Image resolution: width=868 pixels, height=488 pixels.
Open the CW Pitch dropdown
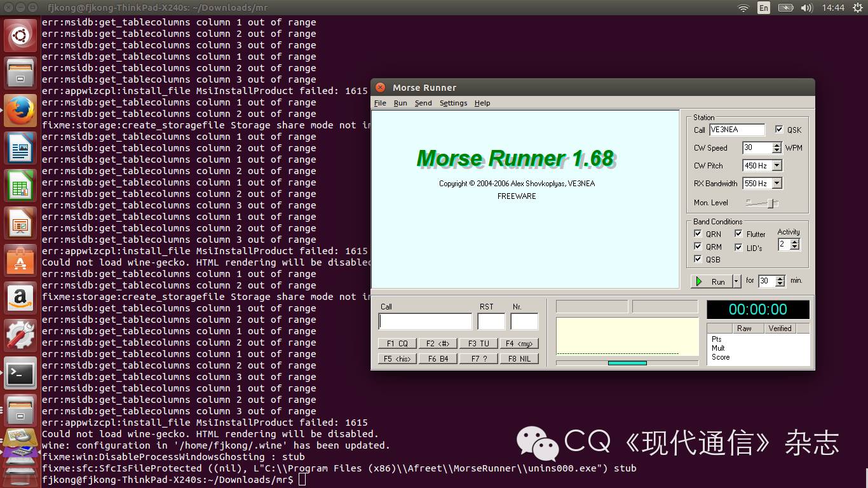(x=776, y=166)
